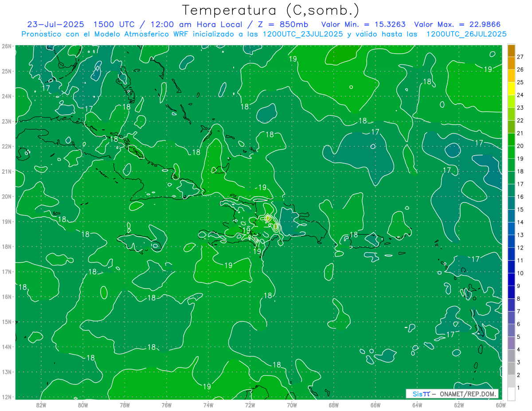Click the "16N" latitude axis label
532x411 pixels.
tap(7, 297)
